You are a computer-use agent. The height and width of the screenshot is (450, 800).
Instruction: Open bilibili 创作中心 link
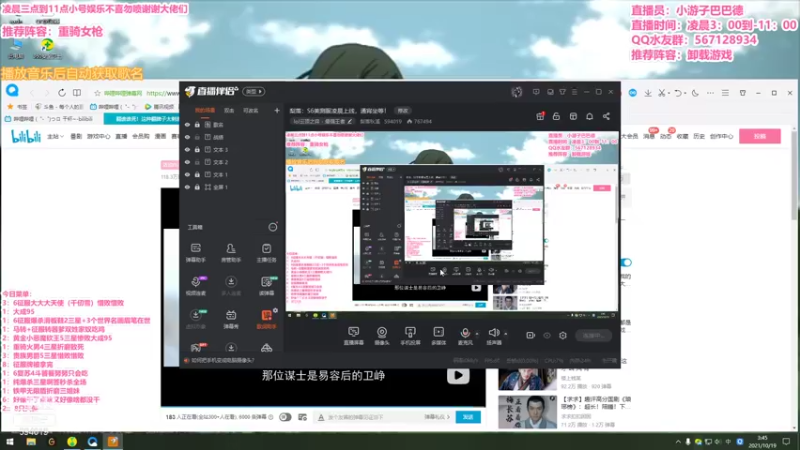[721, 137]
